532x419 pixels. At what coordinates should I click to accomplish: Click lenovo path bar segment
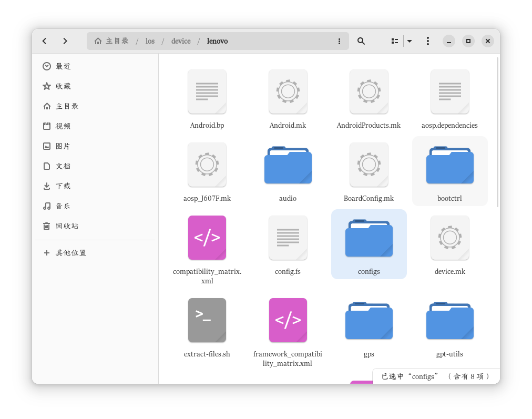(217, 41)
